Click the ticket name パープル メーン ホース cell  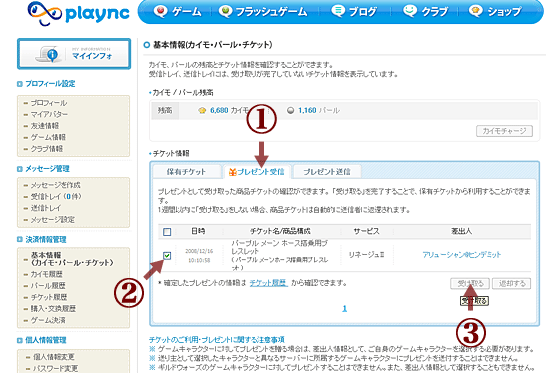click(x=280, y=255)
